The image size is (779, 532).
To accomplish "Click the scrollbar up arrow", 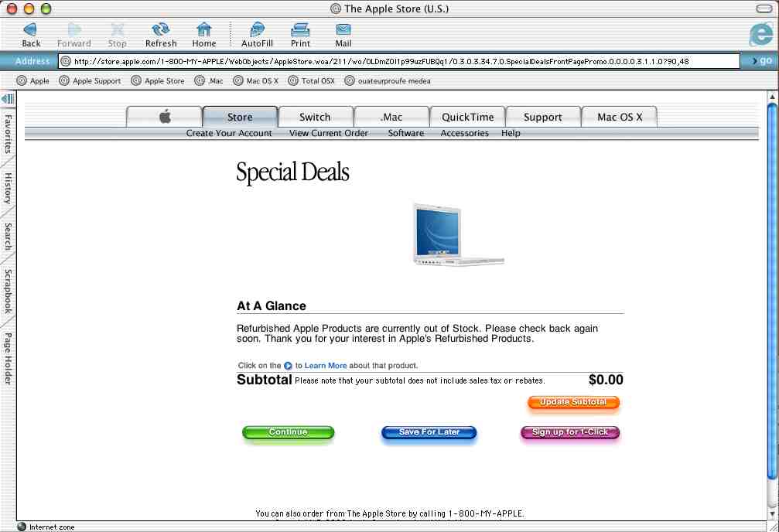I will (x=772, y=97).
